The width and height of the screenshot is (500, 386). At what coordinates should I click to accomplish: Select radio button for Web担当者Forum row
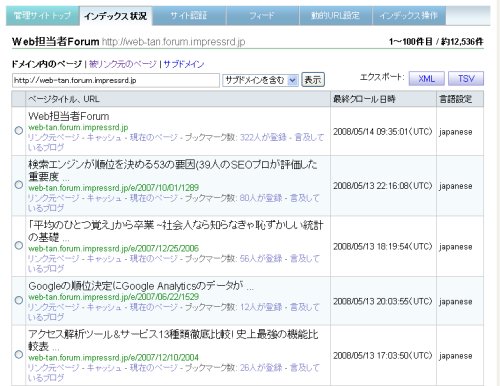pyautogui.click(x=19, y=131)
